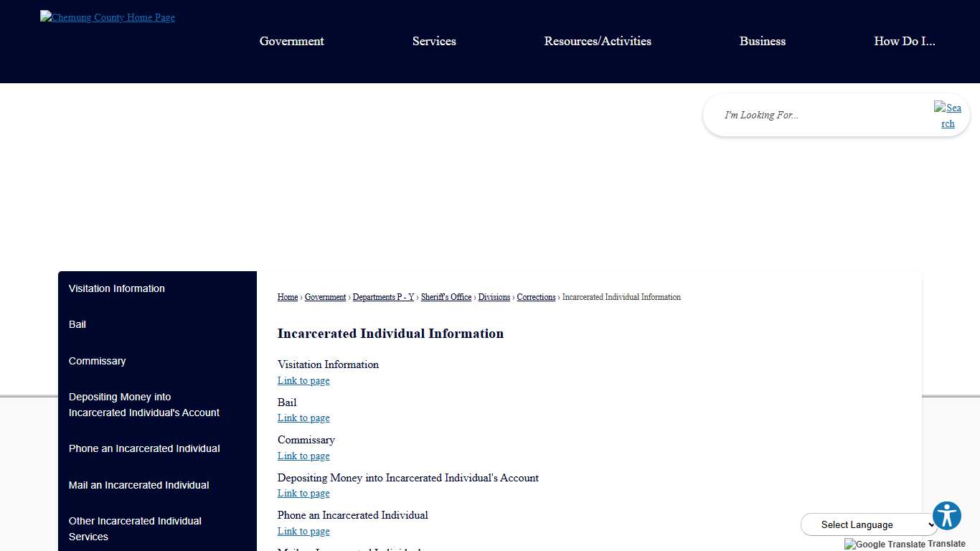The height and width of the screenshot is (551, 980).
Task: Click the I'm Looking For search field
Action: click(789, 115)
